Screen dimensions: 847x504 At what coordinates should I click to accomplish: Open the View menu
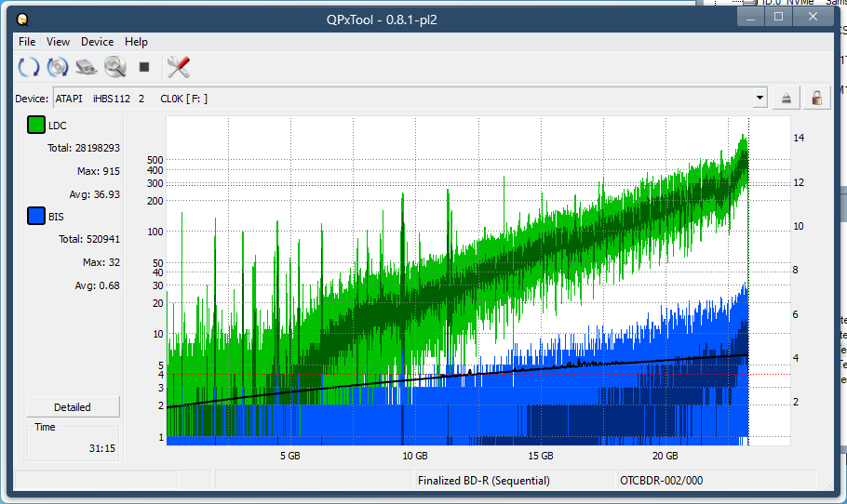[x=58, y=42]
